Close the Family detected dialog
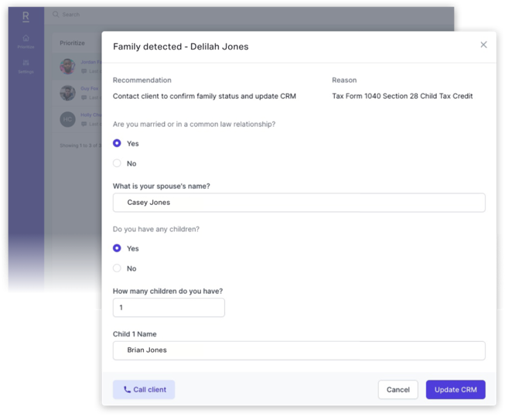 point(483,45)
